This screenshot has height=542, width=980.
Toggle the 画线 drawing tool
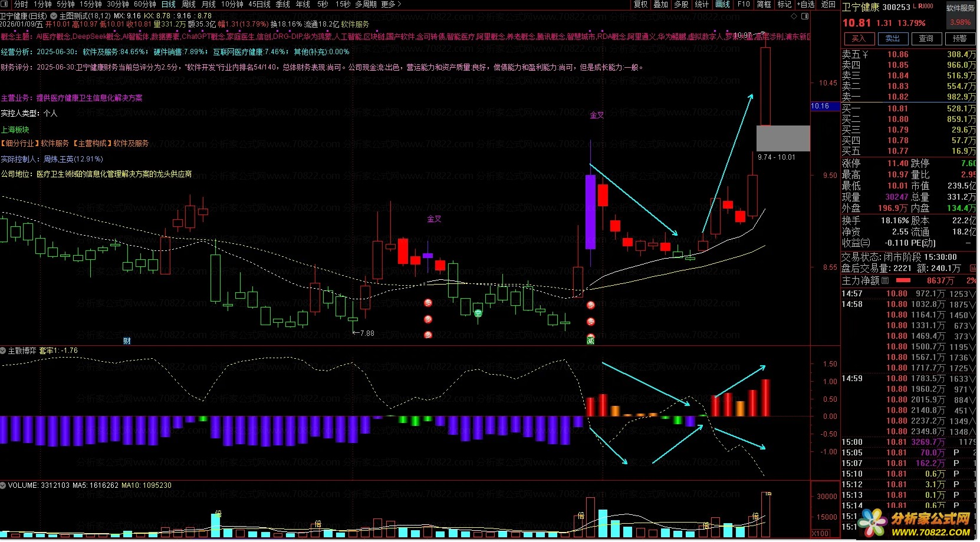click(723, 4)
